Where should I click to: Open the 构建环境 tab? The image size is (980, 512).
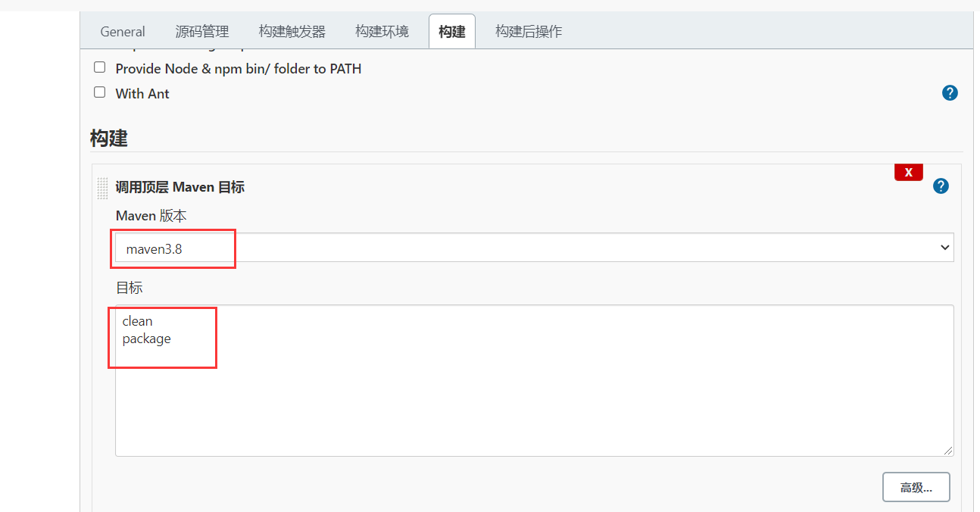pos(382,31)
